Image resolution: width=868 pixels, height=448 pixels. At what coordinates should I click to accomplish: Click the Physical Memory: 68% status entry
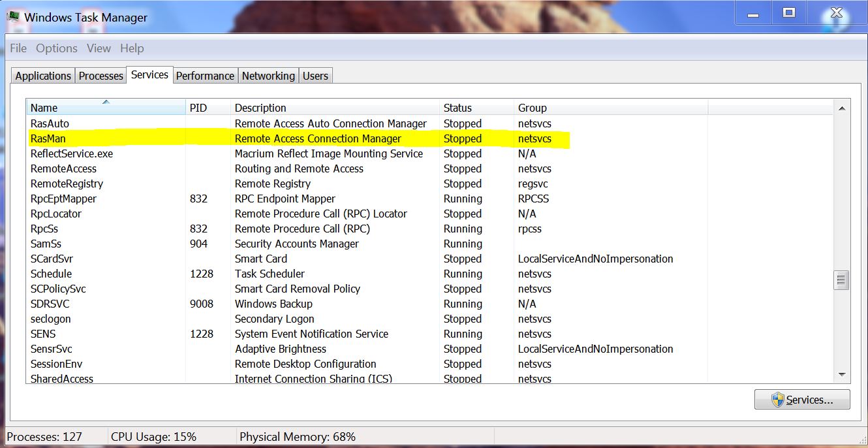click(x=298, y=437)
